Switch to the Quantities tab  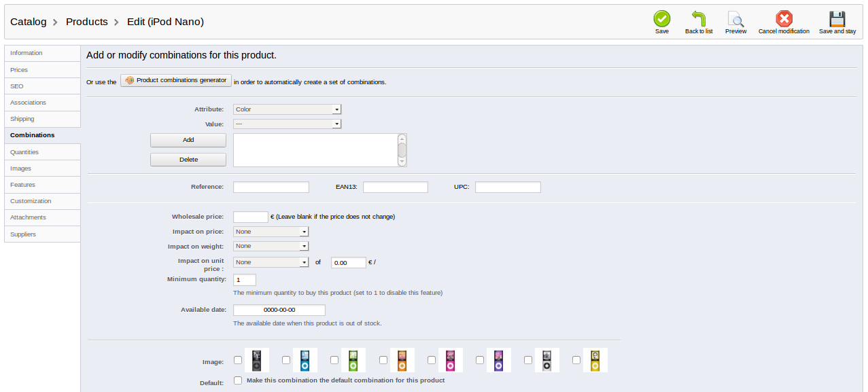[x=42, y=152]
